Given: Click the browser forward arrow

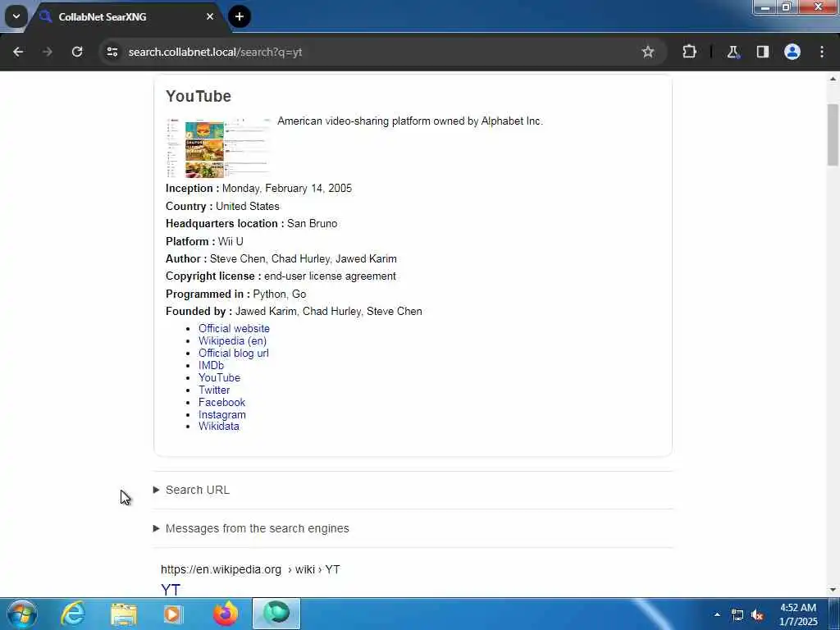Looking at the screenshot, I should tap(47, 52).
